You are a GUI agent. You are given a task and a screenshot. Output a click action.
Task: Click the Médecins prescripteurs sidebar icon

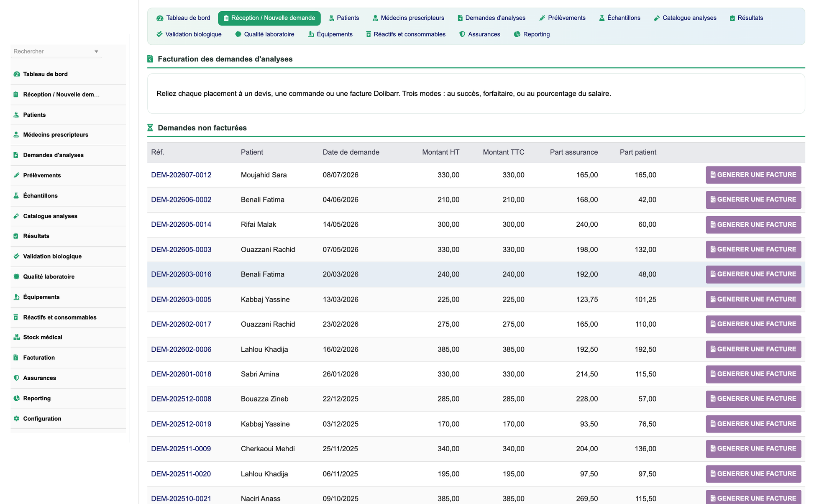[16, 135]
